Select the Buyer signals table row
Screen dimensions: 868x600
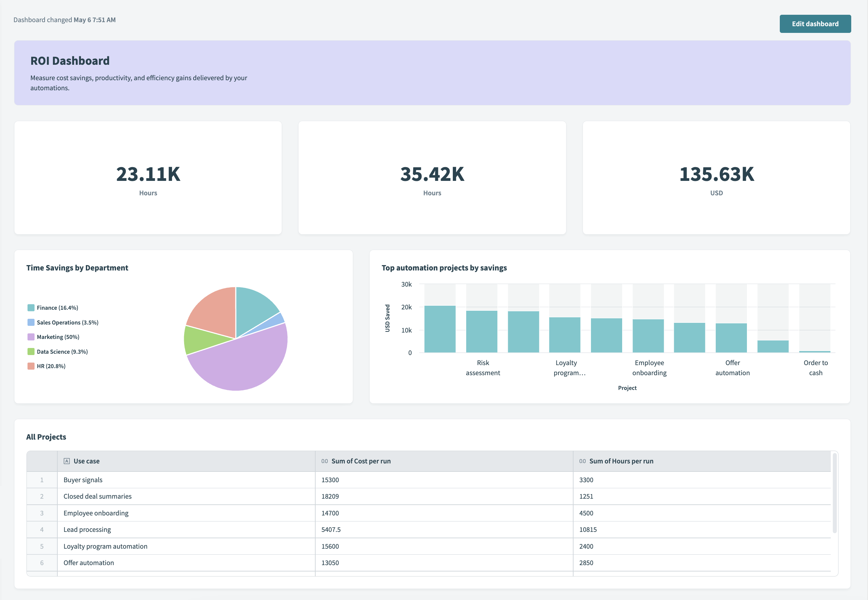click(x=83, y=480)
